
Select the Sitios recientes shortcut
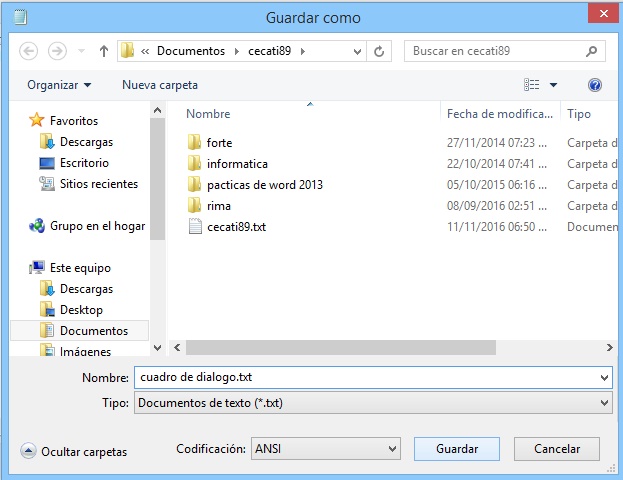pyautogui.click(x=98, y=184)
